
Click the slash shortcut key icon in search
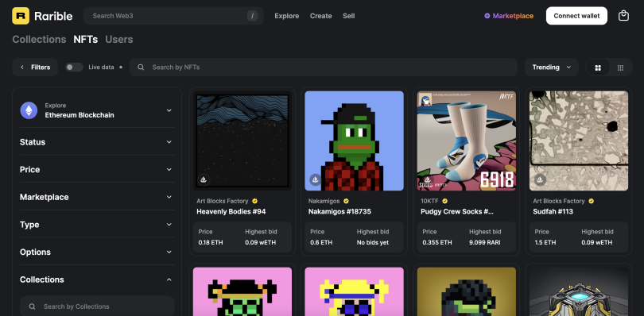tap(252, 16)
